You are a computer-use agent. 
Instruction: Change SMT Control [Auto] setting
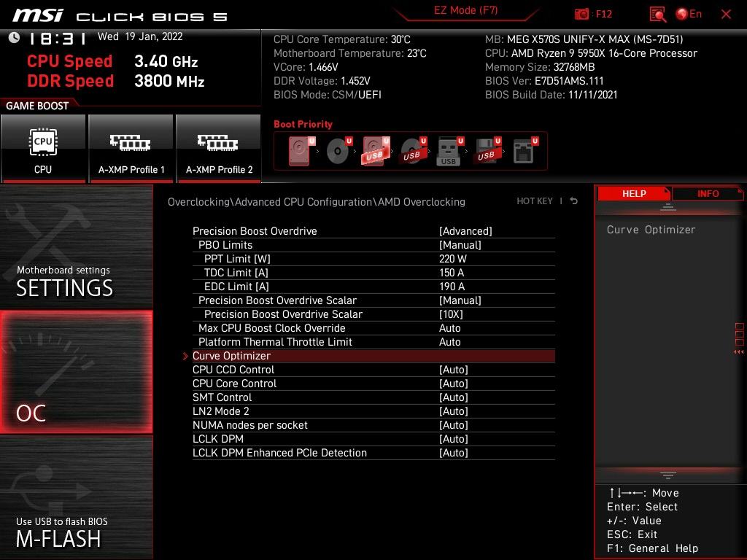[x=373, y=397]
